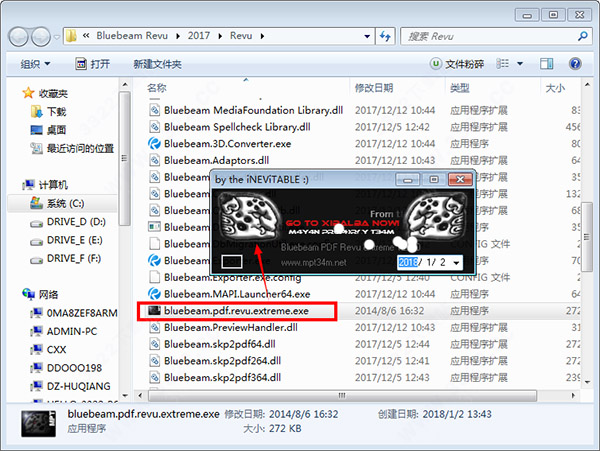Click the Bluebeam MediaFoundation Library.dll icon
The image size is (600, 451).
pos(154,110)
